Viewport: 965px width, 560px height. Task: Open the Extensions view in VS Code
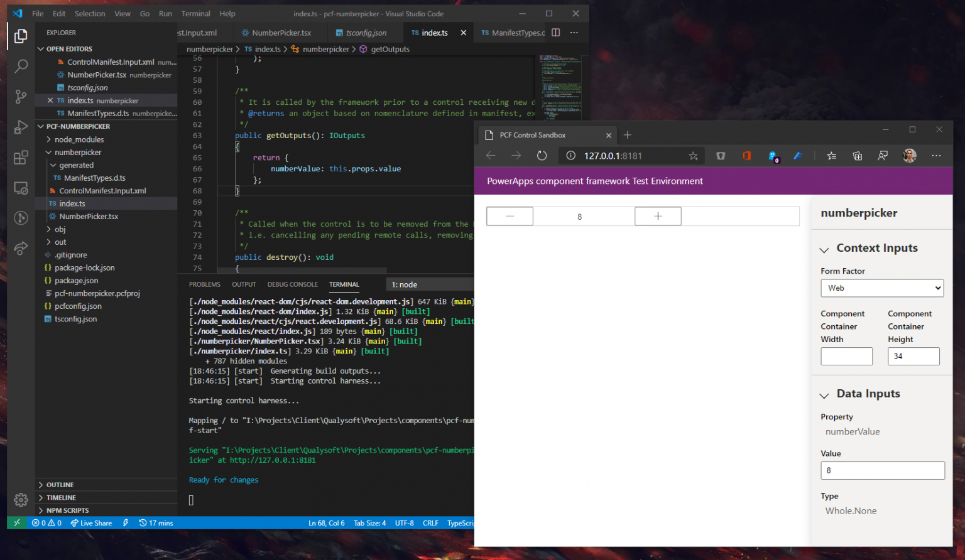pyautogui.click(x=21, y=157)
